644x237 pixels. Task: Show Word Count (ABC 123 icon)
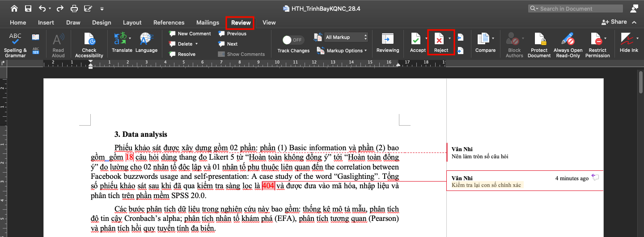pos(35,51)
